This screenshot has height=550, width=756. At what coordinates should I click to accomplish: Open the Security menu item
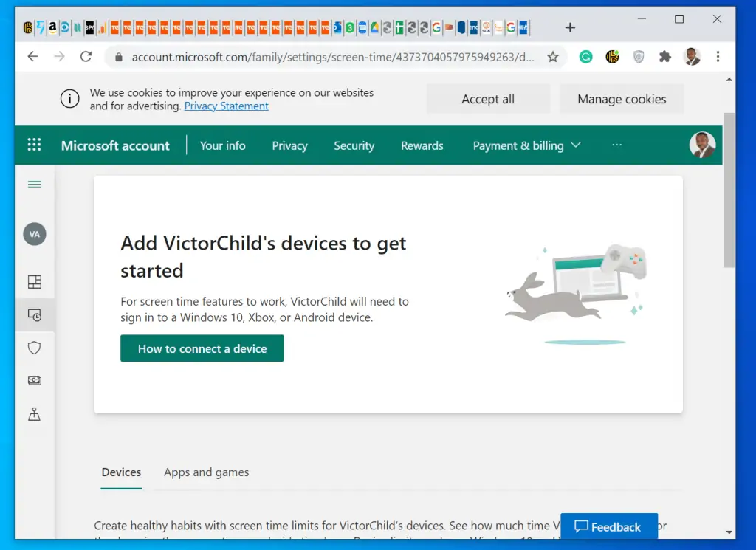(x=354, y=145)
